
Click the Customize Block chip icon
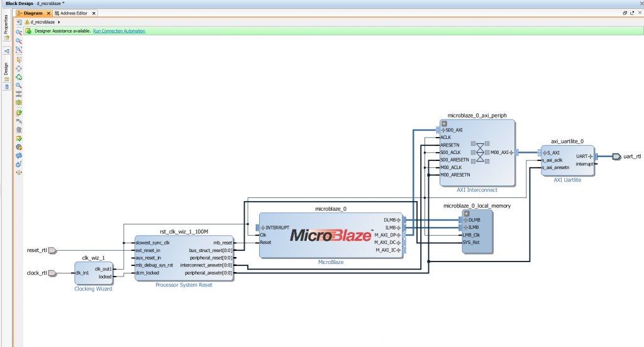click(19, 129)
